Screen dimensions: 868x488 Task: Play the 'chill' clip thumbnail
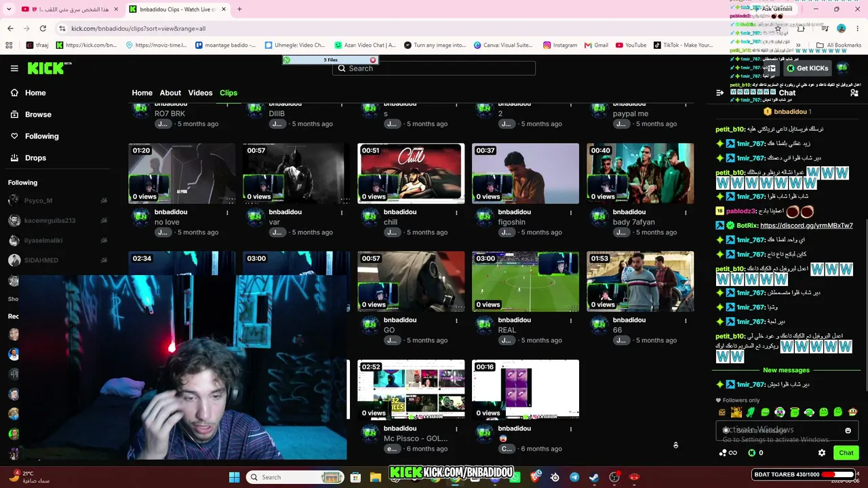(x=411, y=174)
